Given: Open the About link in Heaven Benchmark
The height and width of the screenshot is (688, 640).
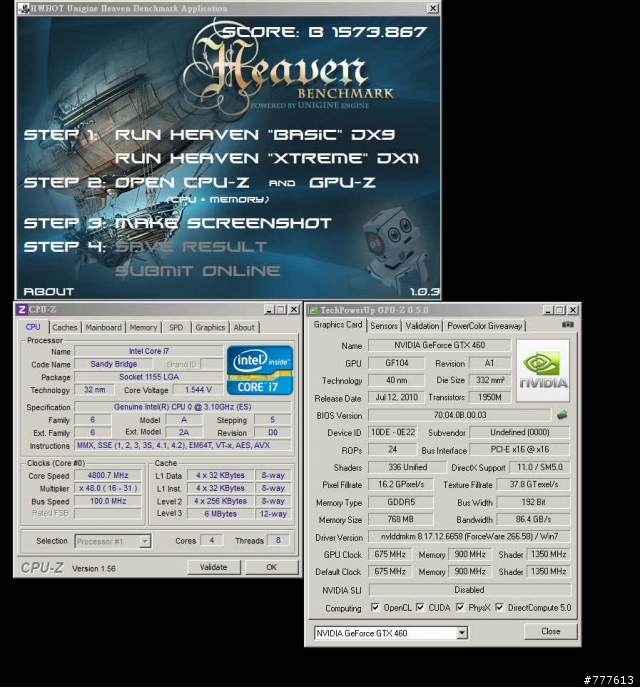Looking at the screenshot, I should coord(49,292).
